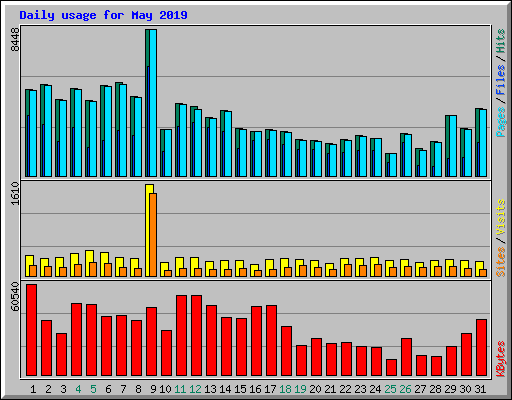Click the day 9 axis label
512x400 pixels.
point(153,389)
